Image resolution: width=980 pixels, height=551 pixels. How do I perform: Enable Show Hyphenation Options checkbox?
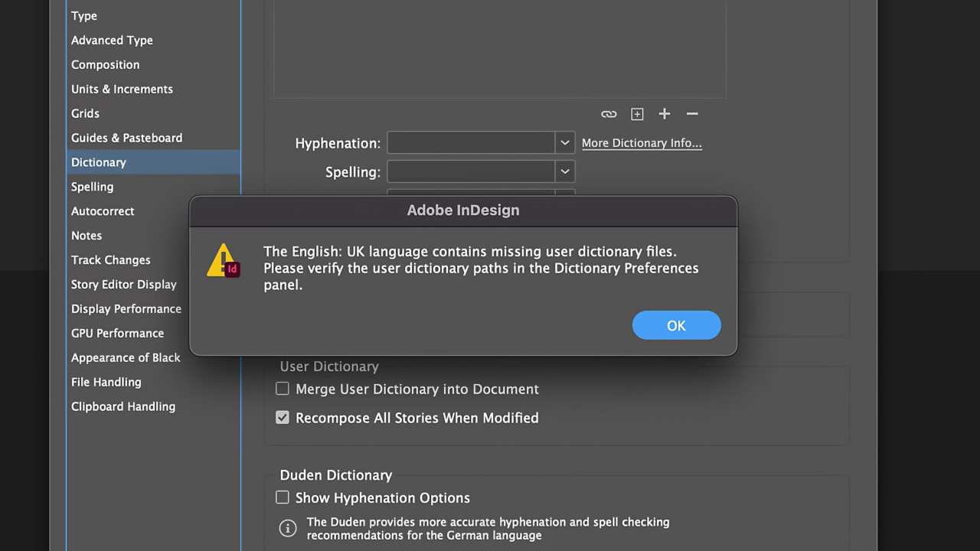(x=283, y=497)
